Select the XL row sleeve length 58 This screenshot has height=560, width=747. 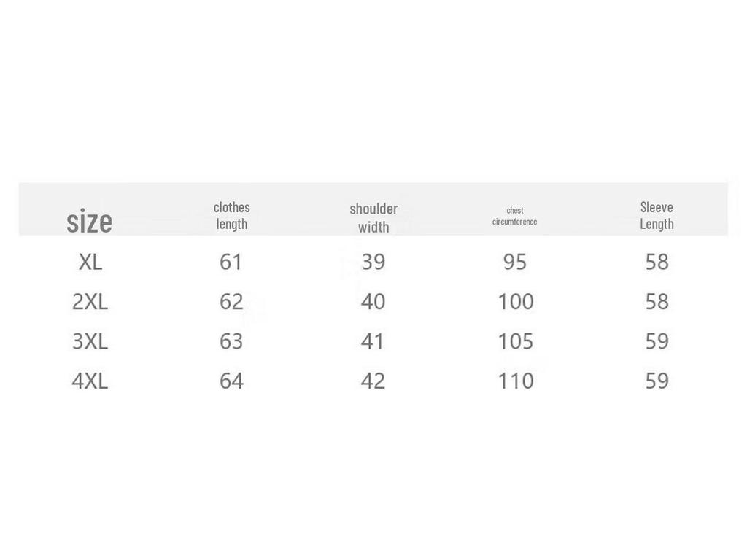(657, 262)
